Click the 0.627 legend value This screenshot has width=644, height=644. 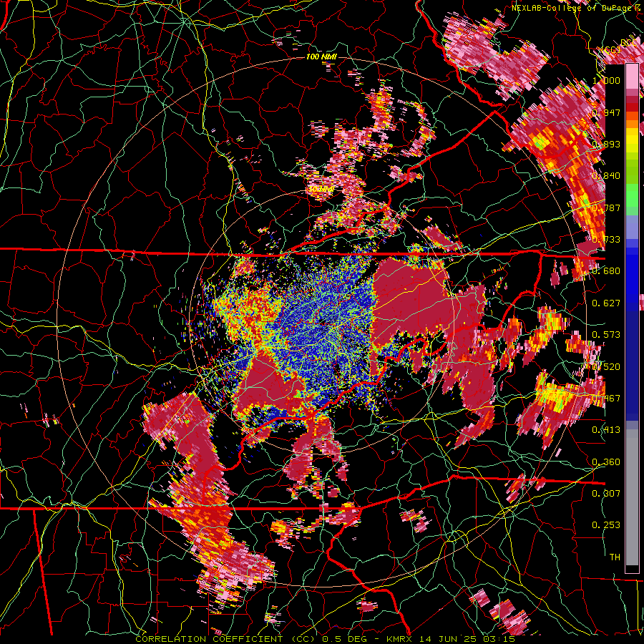coord(606,303)
